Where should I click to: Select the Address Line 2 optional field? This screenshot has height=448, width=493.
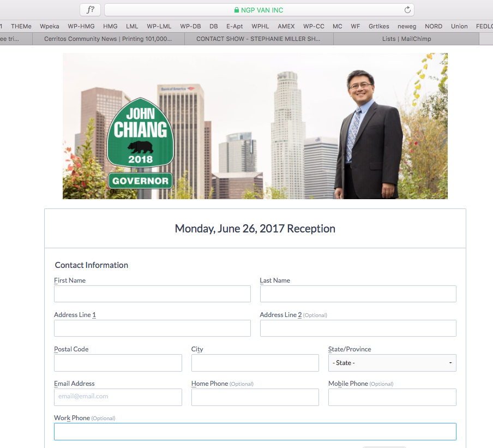point(358,328)
